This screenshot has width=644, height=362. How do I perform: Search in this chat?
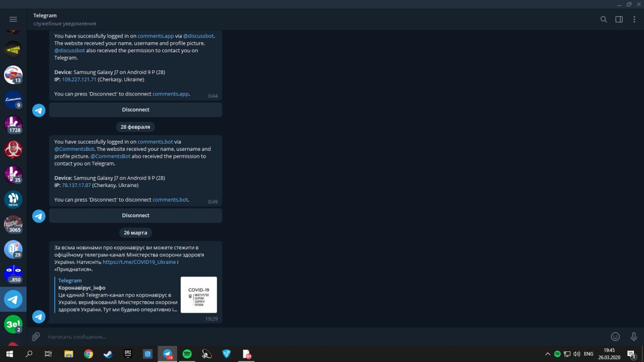coord(604,19)
